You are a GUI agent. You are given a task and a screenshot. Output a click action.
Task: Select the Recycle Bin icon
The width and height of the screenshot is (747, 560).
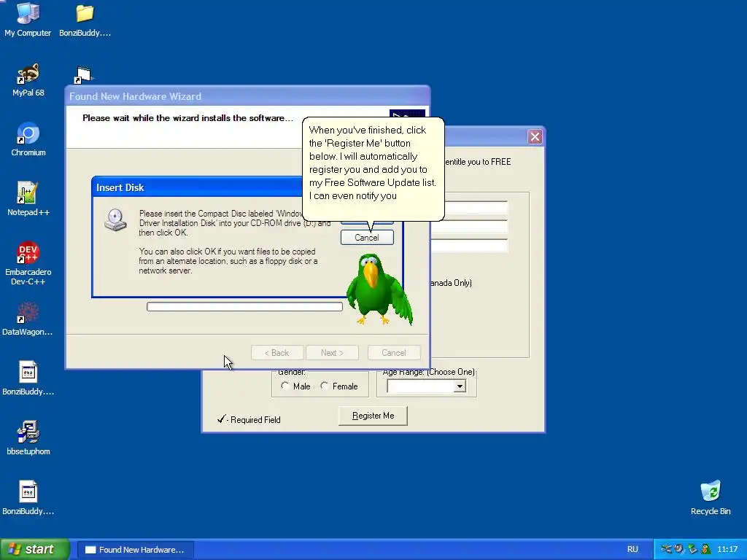[711, 498]
